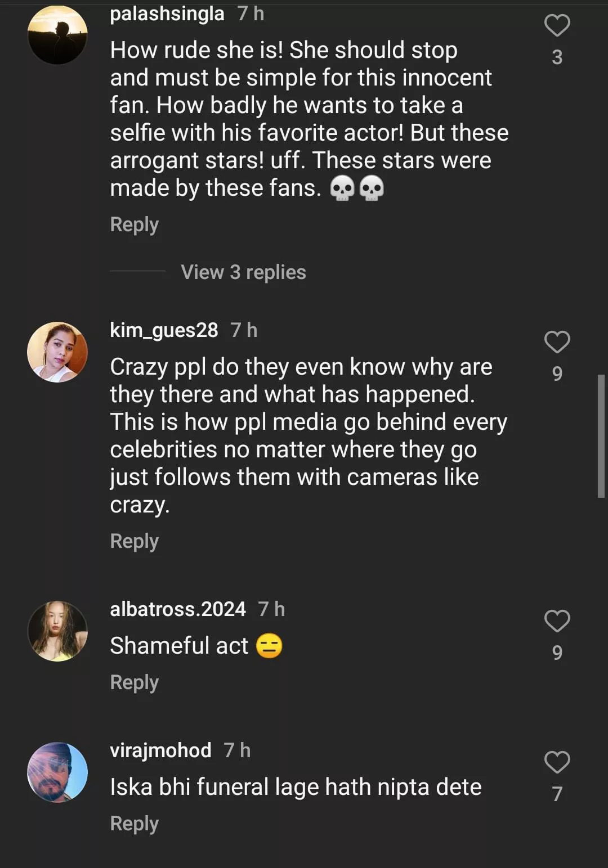The width and height of the screenshot is (608, 868).
Task: Heart virajmohod's funeral comment
Action: 557,762
